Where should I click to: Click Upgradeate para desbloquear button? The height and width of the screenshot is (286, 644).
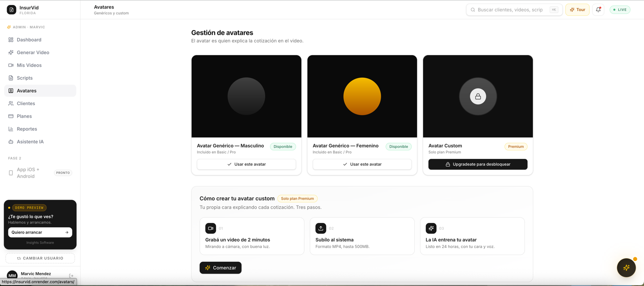coord(478,164)
